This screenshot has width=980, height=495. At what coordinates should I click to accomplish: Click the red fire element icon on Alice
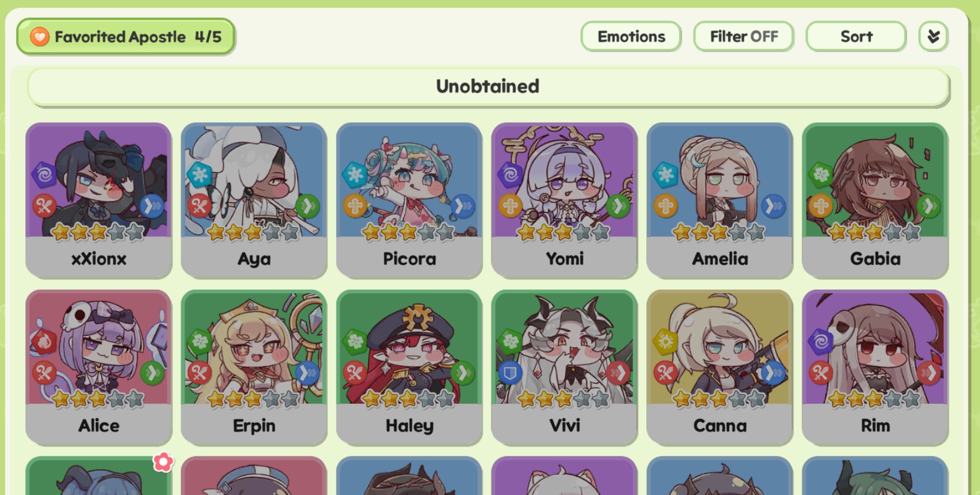(x=44, y=341)
